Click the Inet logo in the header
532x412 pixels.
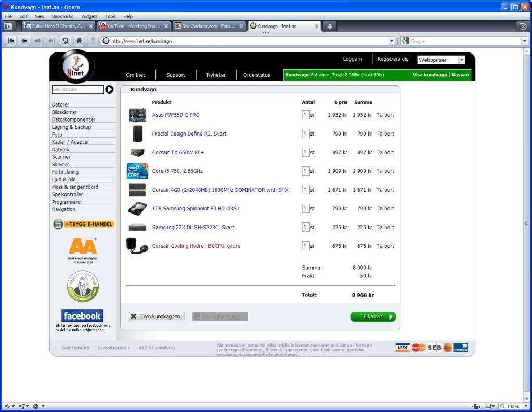click(76, 67)
